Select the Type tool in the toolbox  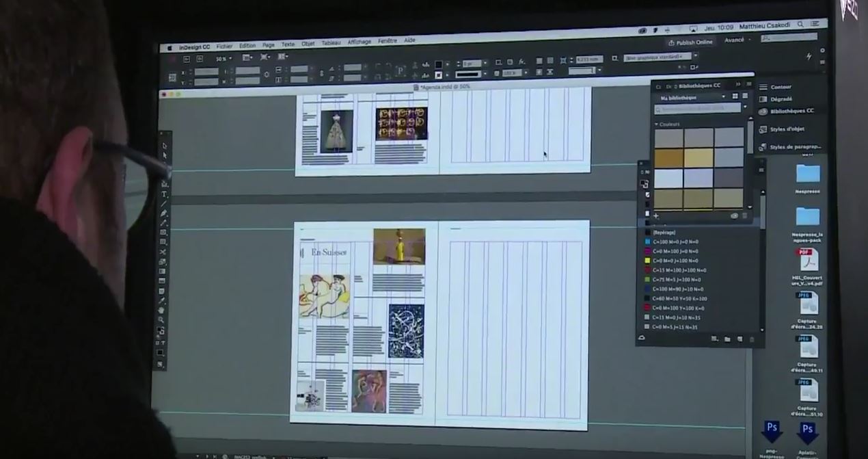coord(164,194)
